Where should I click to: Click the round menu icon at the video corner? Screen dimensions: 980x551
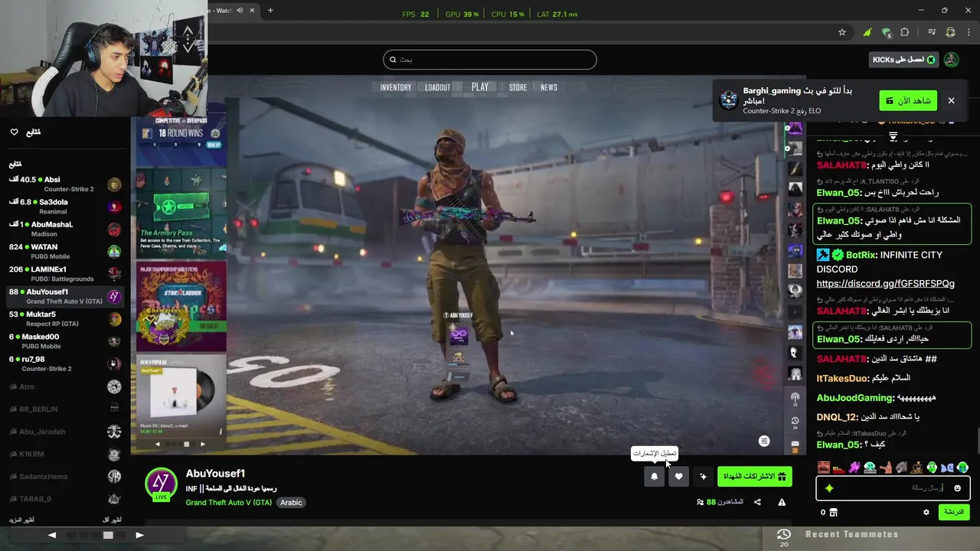pyautogui.click(x=763, y=441)
